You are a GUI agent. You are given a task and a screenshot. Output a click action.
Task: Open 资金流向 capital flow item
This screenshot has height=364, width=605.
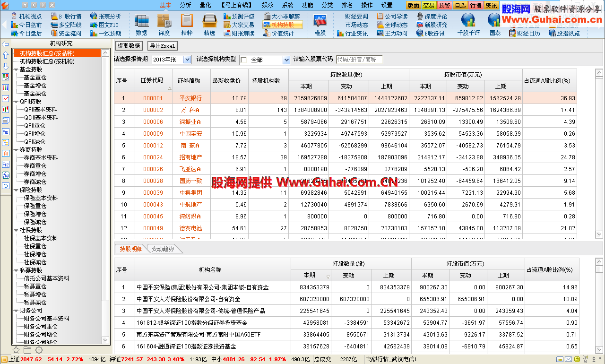pos(66,33)
